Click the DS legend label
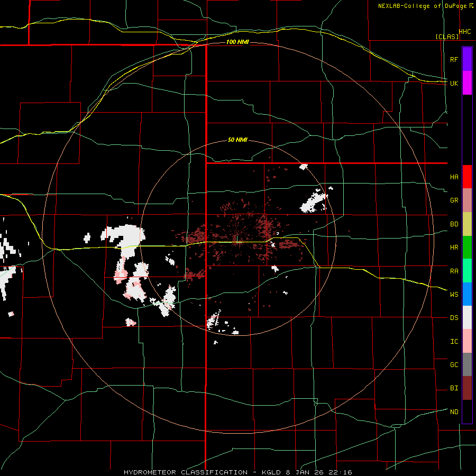This screenshot has width=476, height=476. click(x=454, y=318)
